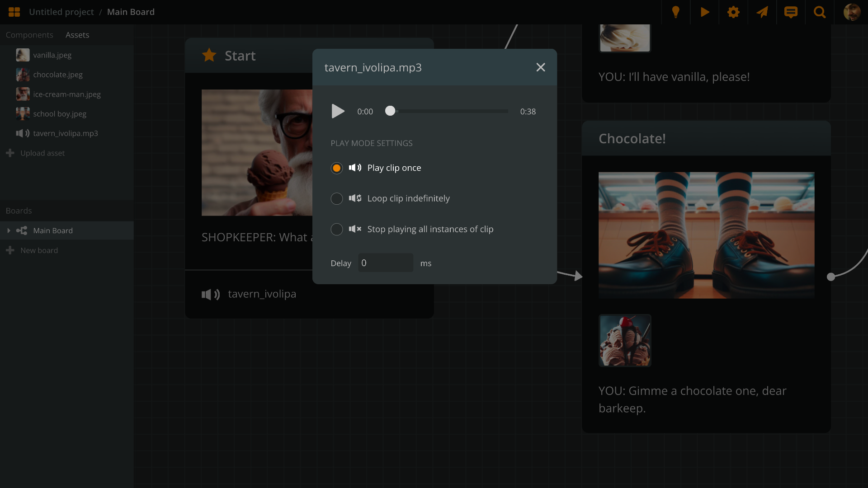Image resolution: width=868 pixels, height=488 pixels.
Task: Click New board button
Action: point(39,250)
